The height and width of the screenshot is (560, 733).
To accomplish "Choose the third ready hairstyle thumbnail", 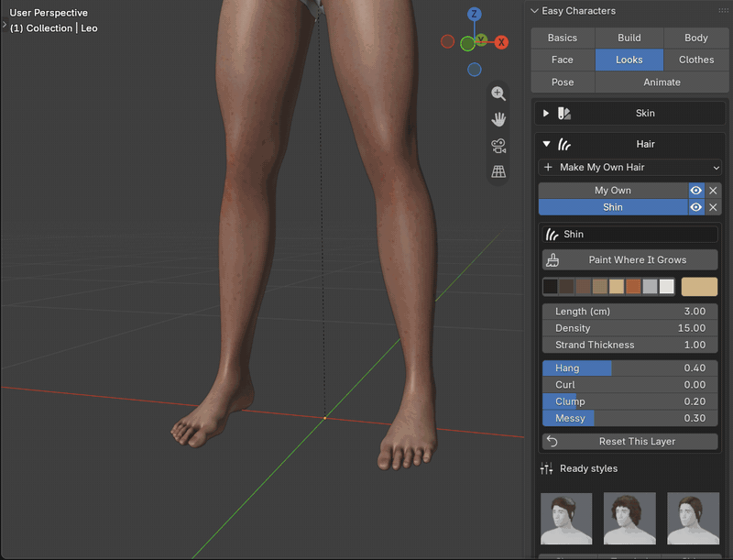I will click(x=693, y=519).
